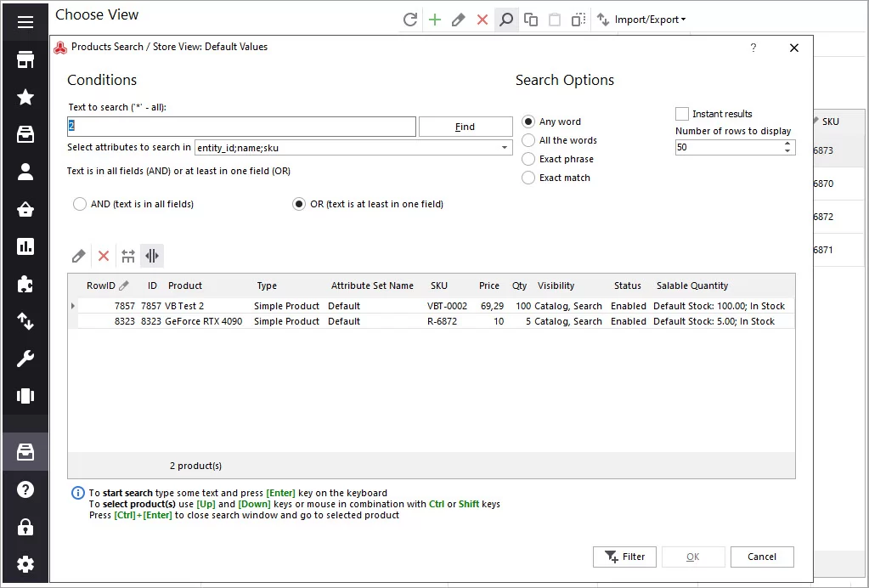This screenshot has height=588, width=869.
Task: Click the Status column header
Action: [628, 286]
